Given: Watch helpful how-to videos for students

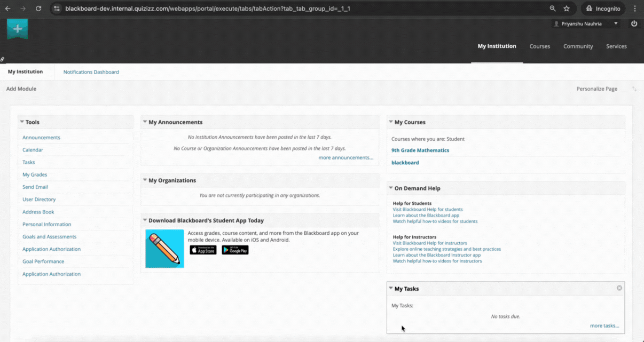Looking at the screenshot, I should click(x=435, y=221).
